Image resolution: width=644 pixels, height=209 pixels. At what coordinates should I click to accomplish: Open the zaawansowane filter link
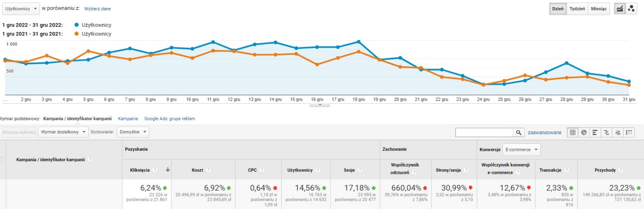point(544,132)
